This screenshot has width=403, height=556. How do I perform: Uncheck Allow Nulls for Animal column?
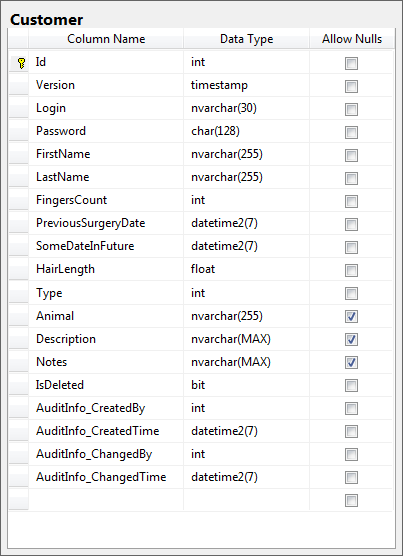point(351,316)
